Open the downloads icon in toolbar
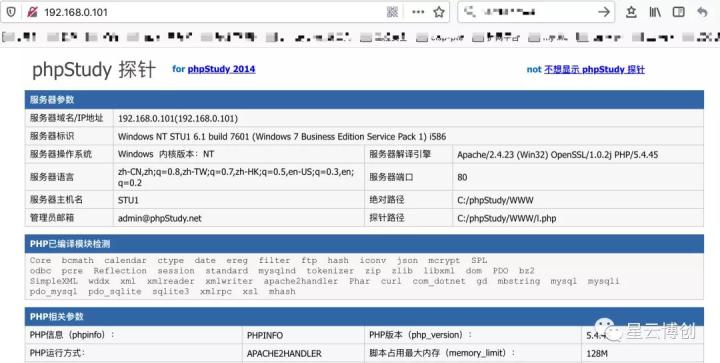Image resolution: width=720 pixels, height=363 pixels. coord(632,12)
